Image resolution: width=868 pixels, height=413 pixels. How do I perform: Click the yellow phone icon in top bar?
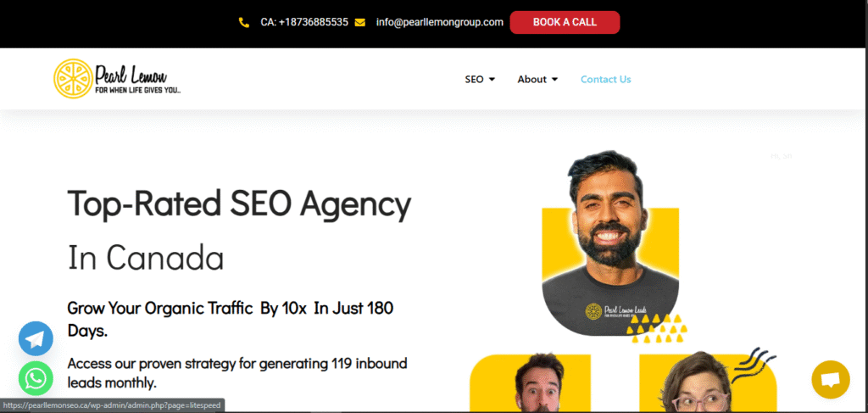coord(243,23)
